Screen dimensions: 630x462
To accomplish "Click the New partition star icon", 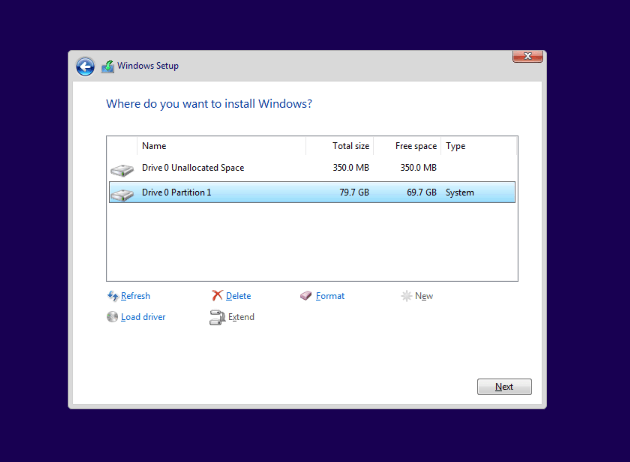I will [406, 296].
